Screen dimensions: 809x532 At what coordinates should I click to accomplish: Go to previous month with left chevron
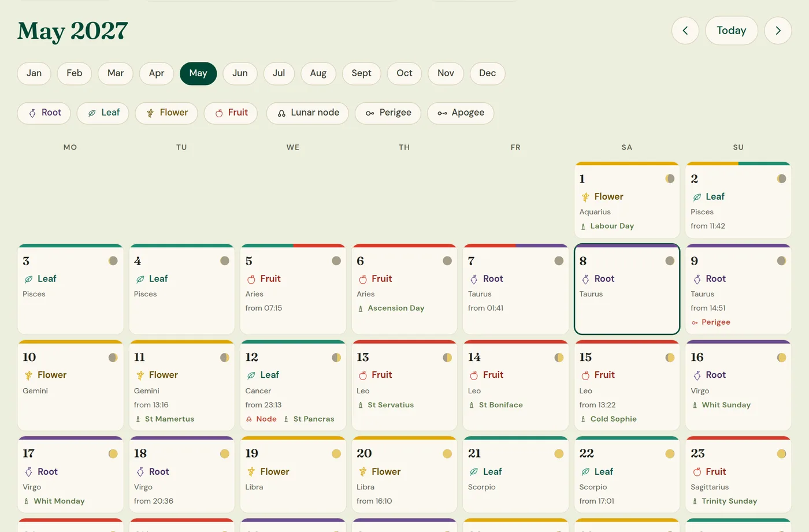pos(685,31)
